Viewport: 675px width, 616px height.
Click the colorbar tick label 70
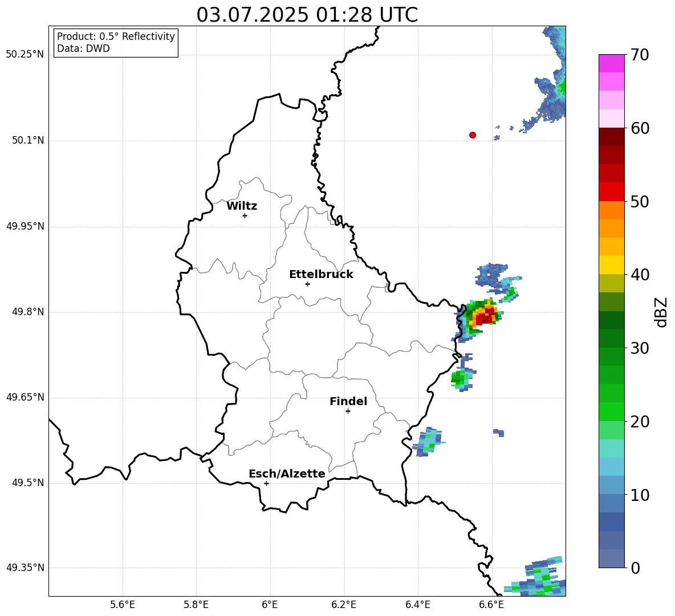pyautogui.click(x=640, y=55)
